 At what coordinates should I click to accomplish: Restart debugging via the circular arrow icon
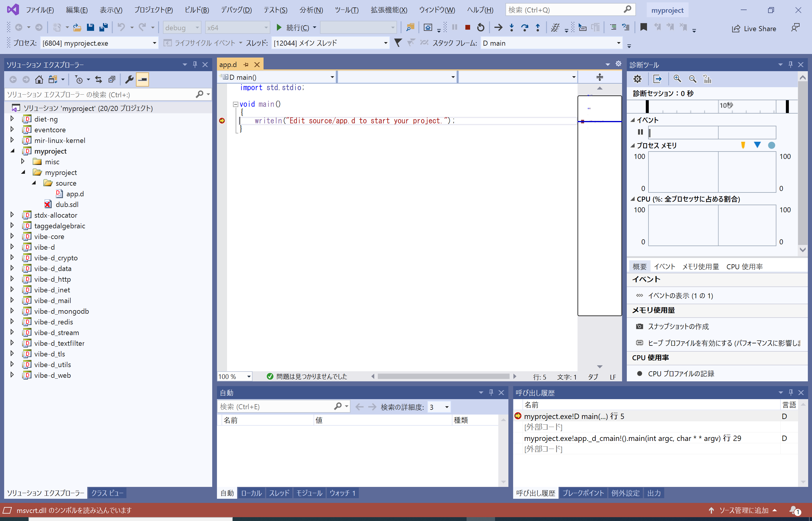(x=481, y=27)
